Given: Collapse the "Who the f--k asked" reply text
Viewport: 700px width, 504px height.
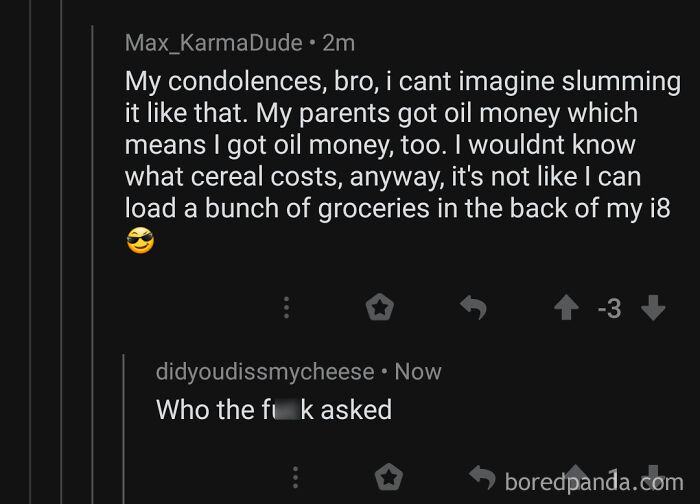Looking at the screenshot, I should click(x=273, y=410).
